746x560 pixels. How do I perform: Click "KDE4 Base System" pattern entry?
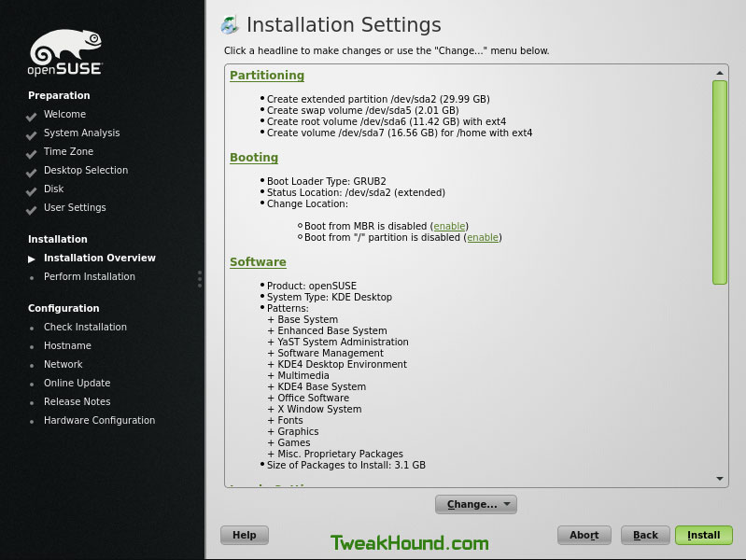tap(321, 386)
